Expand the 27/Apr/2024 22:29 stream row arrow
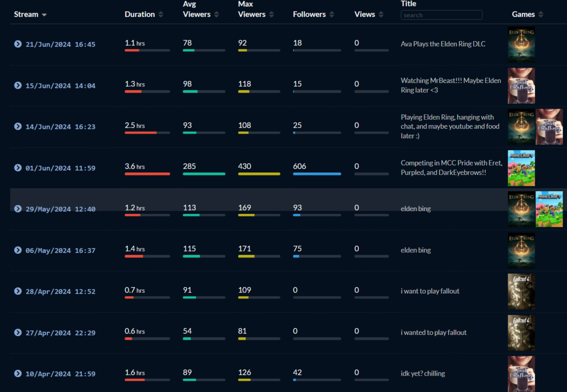The image size is (567, 392). coord(18,332)
